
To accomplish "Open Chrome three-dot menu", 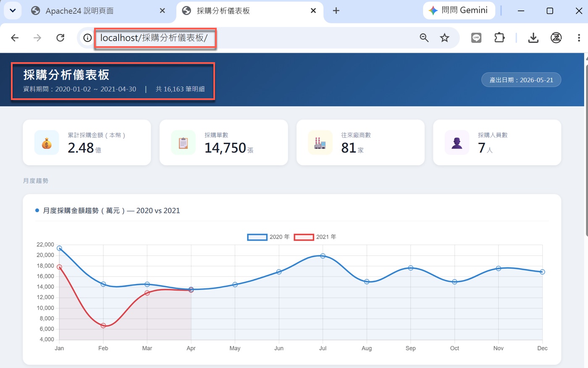I will 579,38.
